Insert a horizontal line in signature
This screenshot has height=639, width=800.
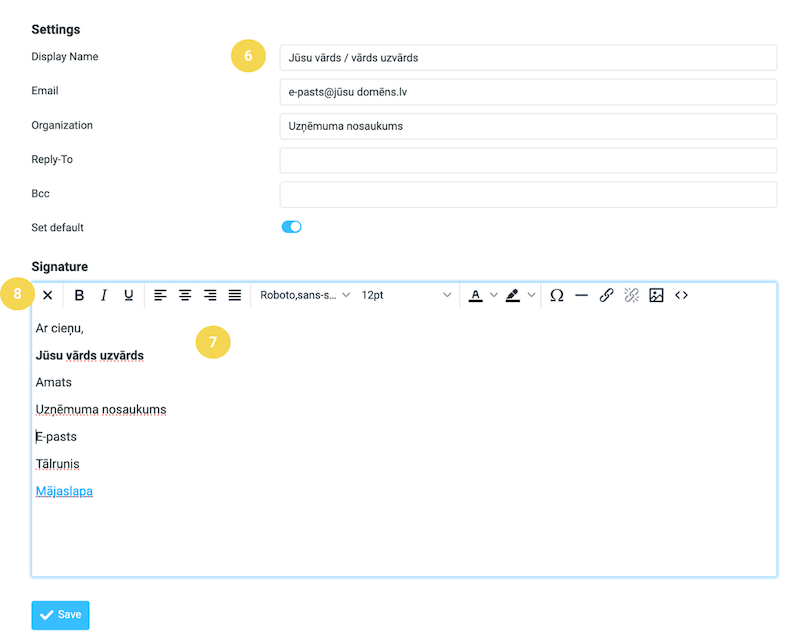point(581,295)
